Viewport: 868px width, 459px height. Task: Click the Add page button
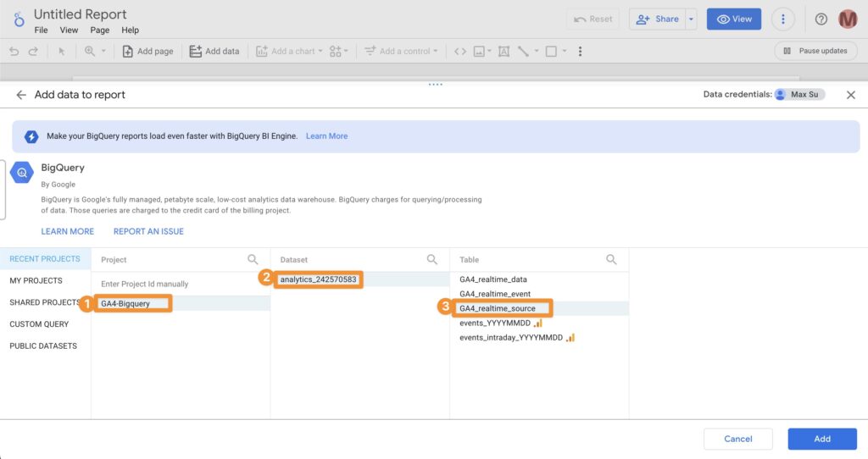point(147,52)
